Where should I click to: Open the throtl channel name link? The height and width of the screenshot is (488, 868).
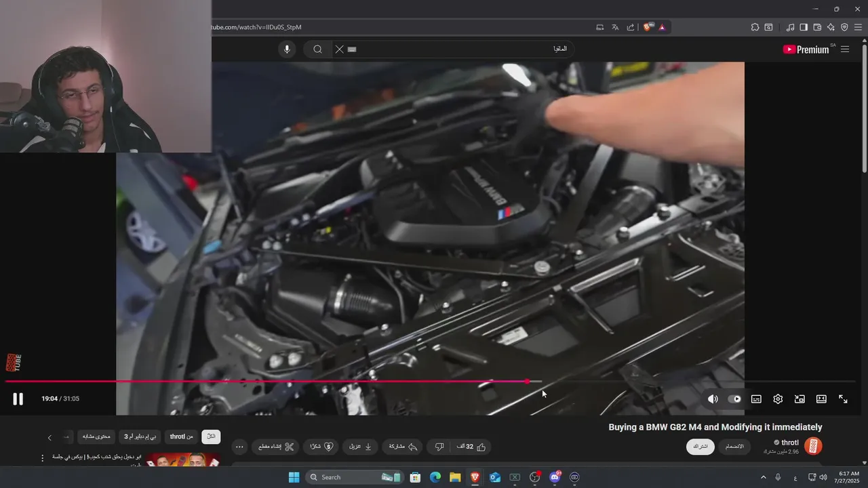pos(790,443)
